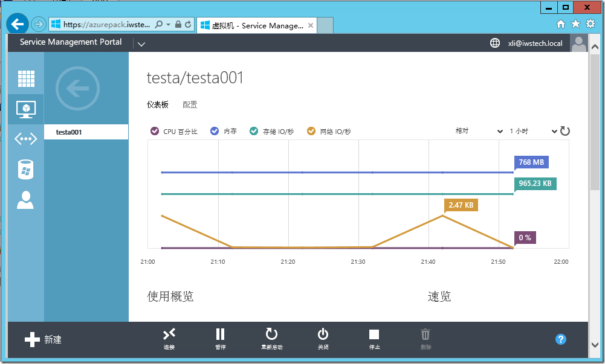Click the 重新启动 restart icon

[x=271, y=334]
